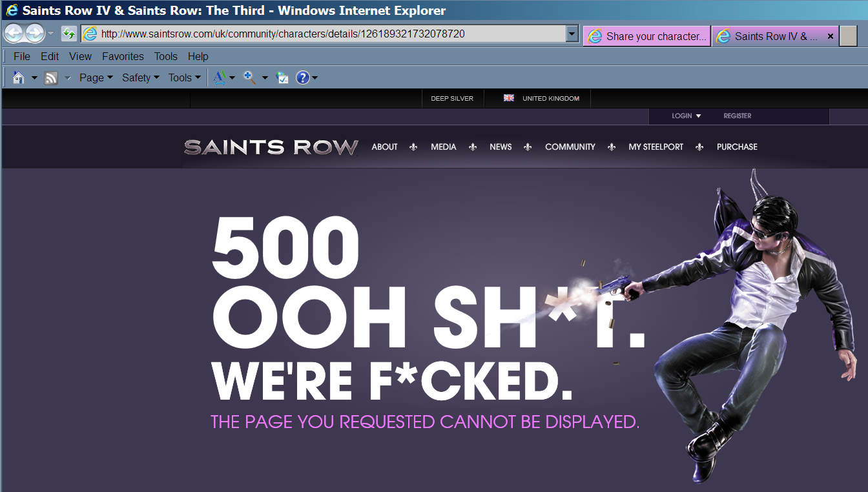Open the Favorites menu

[x=123, y=56]
